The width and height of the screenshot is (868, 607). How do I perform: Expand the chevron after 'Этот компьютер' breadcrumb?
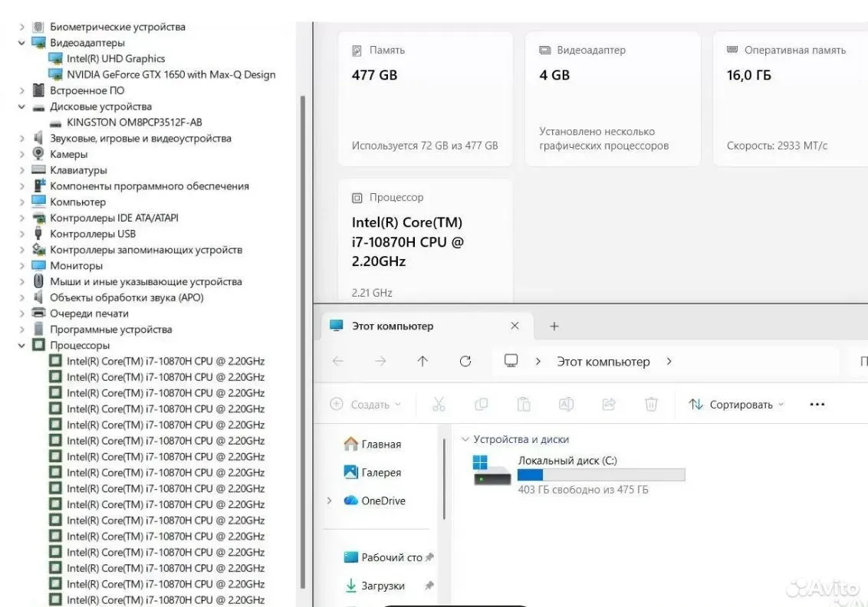[x=669, y=361]
